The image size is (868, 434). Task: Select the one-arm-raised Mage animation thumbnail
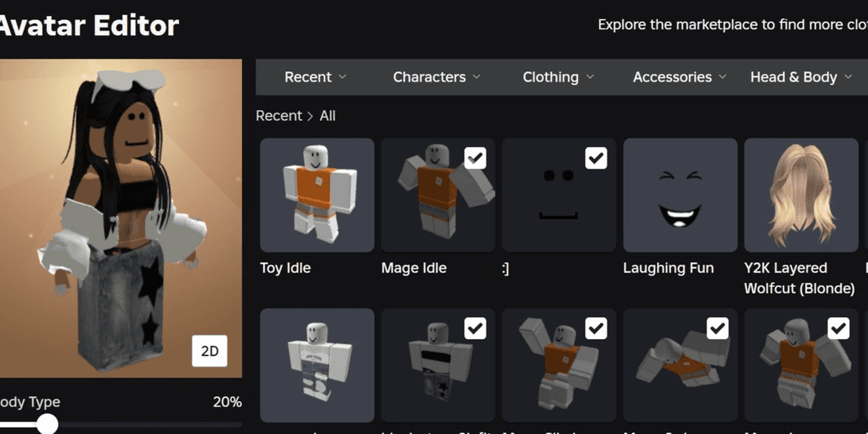click(559, 365)
